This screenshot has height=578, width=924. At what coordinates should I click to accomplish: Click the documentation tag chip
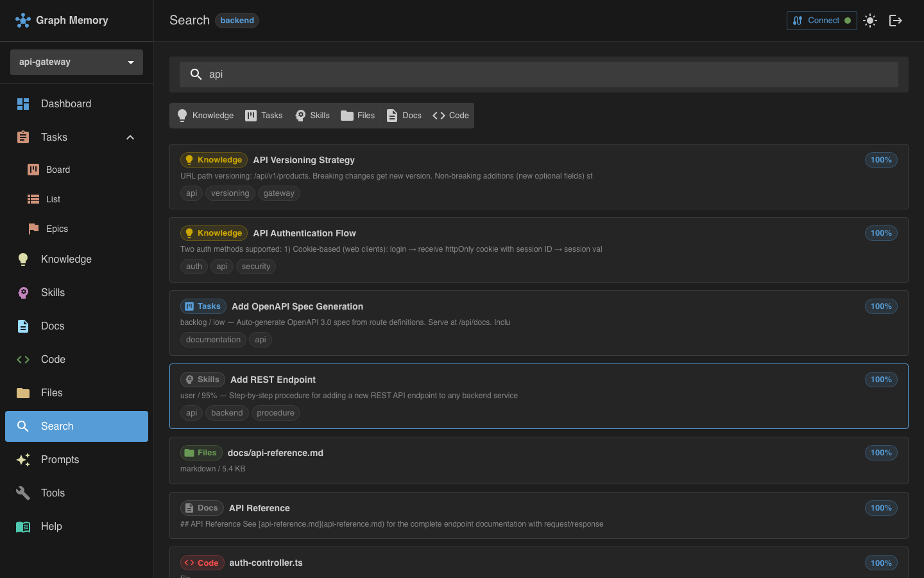tap(213, 340)
